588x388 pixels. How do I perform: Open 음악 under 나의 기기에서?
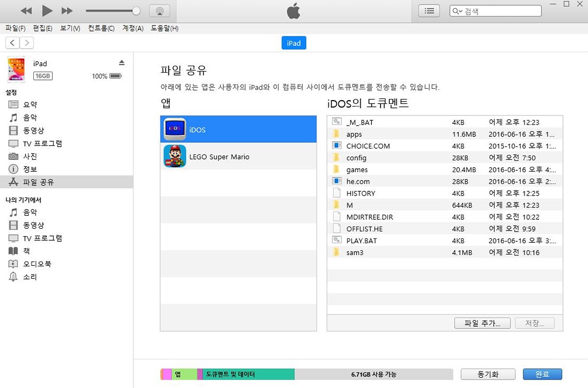click(66, 212)
